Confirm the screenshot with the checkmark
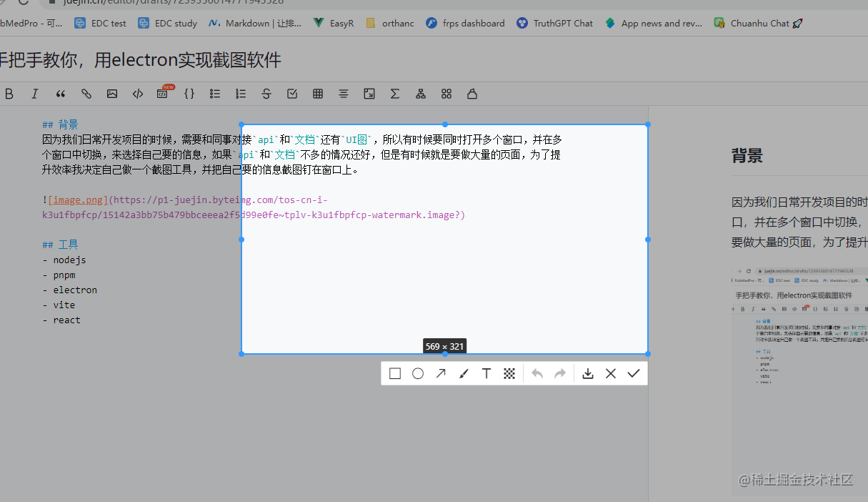This screenshot has width=868, height=502. 633,373
